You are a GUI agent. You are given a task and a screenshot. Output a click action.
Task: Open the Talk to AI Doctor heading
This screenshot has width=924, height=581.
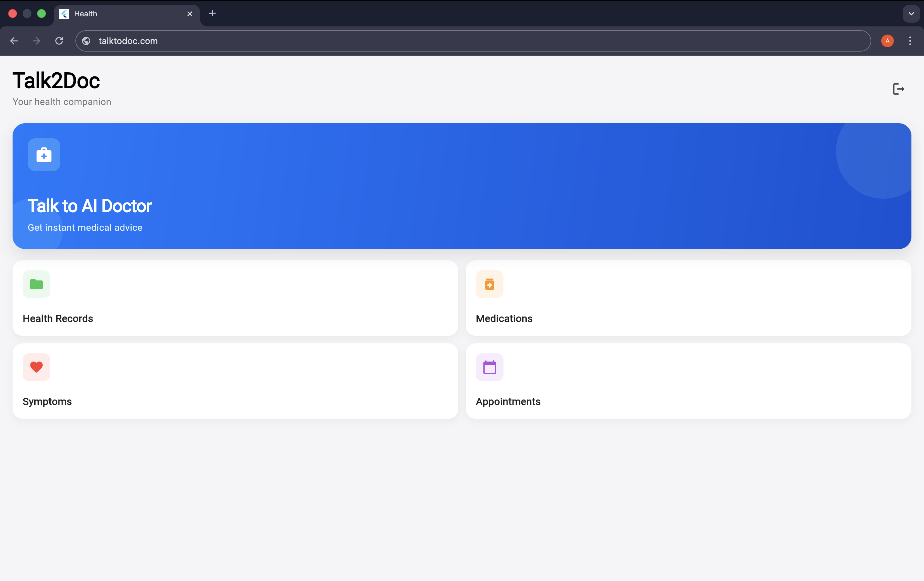(x=90, y=206)
